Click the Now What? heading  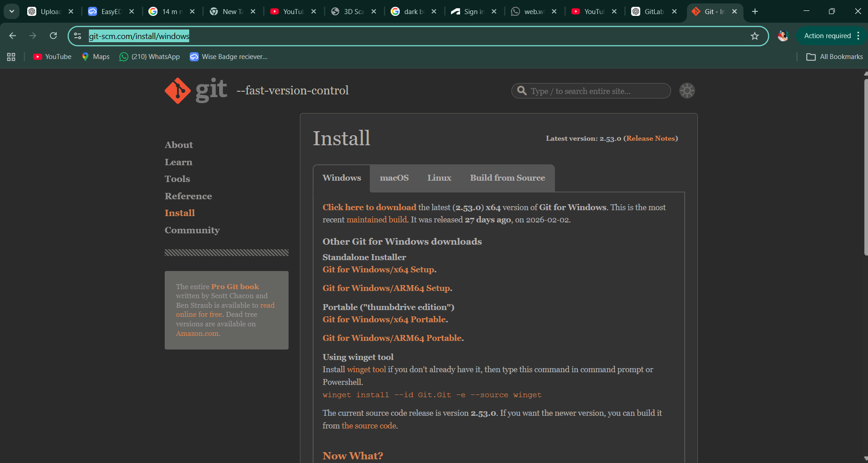coord(353,456)
